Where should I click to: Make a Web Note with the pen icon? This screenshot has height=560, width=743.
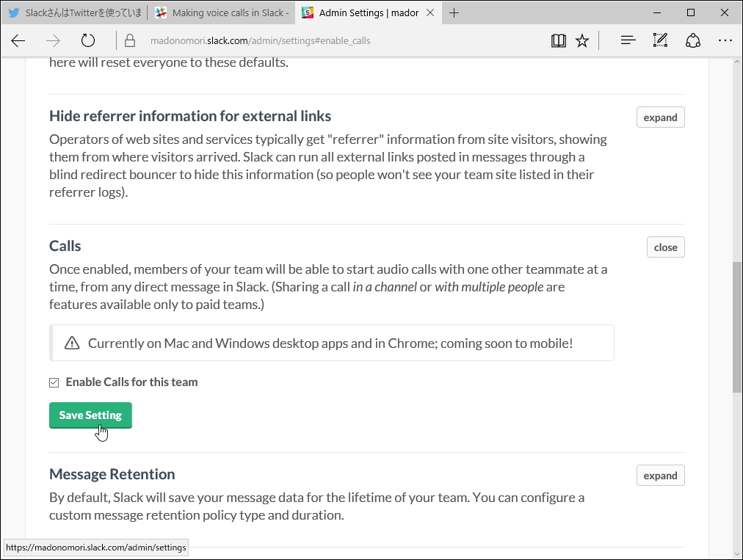click(660, 41)
